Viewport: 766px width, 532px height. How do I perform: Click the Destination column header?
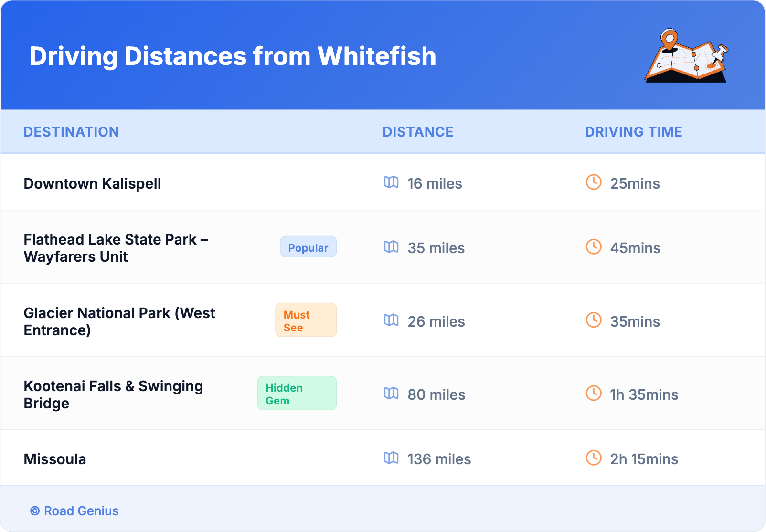click(71, 132)
